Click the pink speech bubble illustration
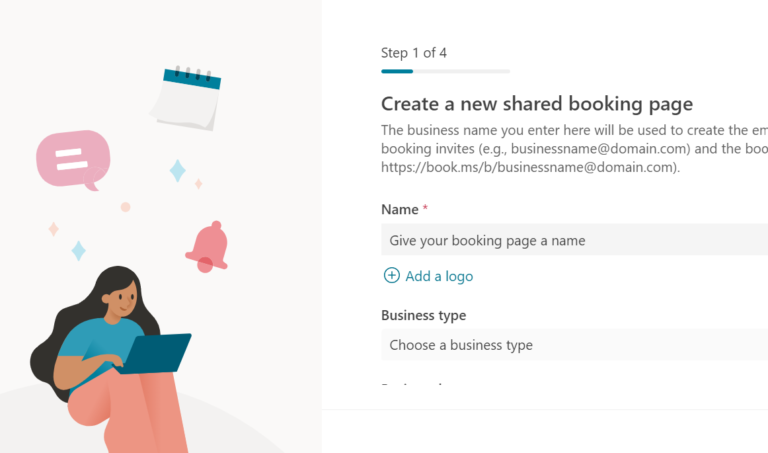 (x=72, y=159)
